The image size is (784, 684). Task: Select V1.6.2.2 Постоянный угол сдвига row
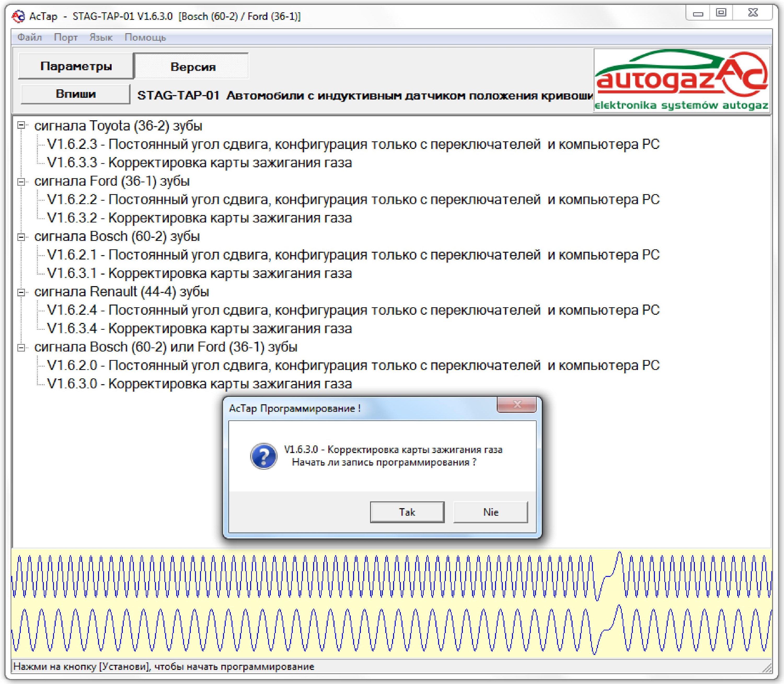click(353, 199)
